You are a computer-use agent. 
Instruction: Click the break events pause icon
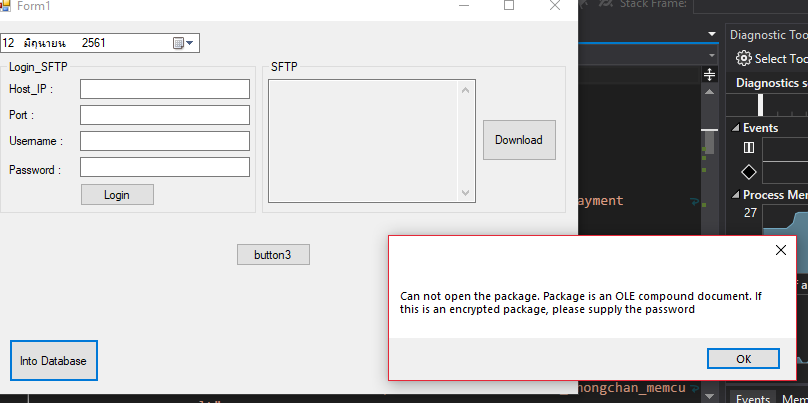(x=749, y=148)
